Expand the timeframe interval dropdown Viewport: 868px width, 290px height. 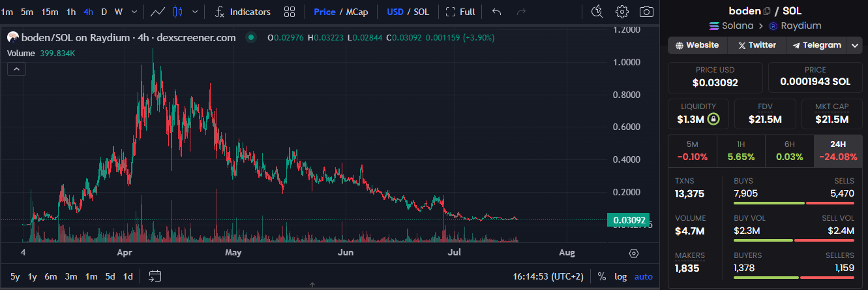point(134,12)
